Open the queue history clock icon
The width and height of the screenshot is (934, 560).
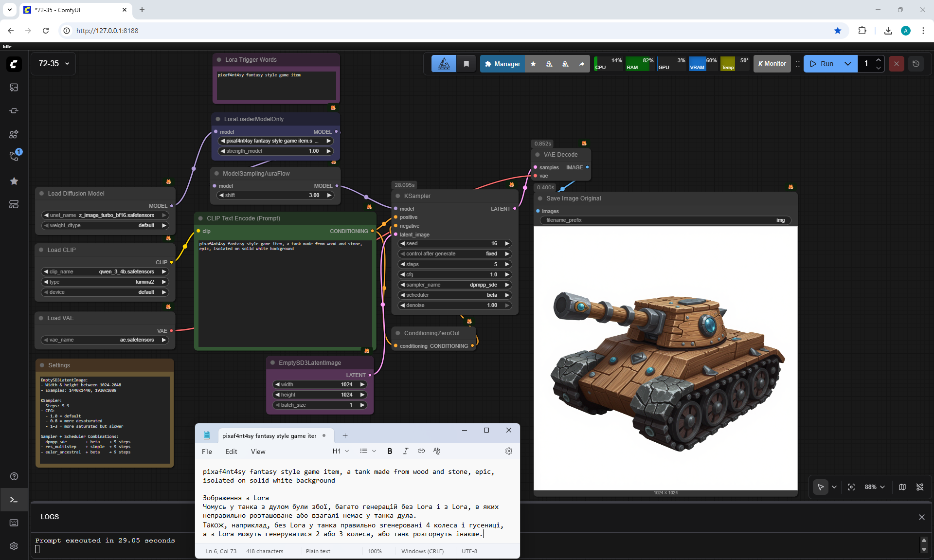(916, 64)
